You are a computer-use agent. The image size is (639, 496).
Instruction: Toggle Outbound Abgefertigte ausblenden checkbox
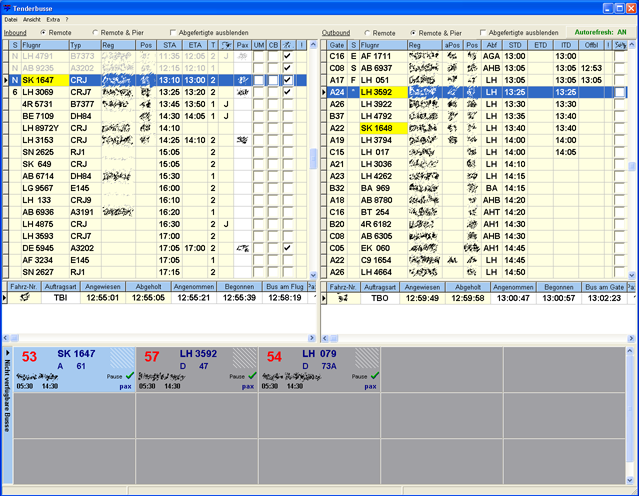tap(483, 33)
